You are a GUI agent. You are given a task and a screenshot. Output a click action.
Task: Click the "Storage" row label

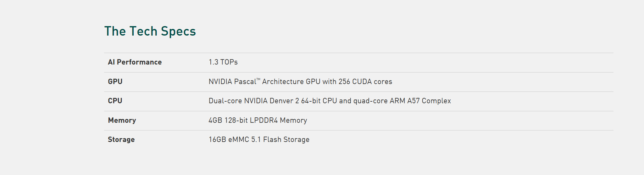coord(121,140)
